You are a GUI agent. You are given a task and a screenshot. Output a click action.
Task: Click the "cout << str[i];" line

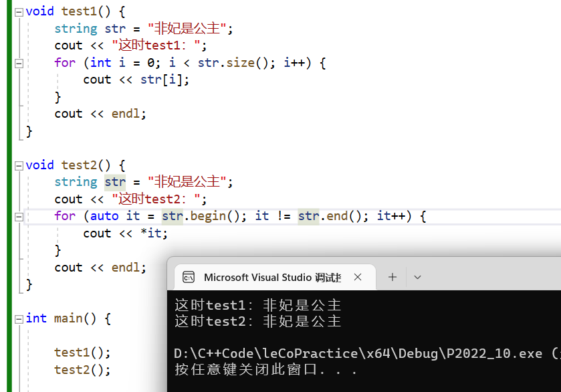(x=136, y=80)
